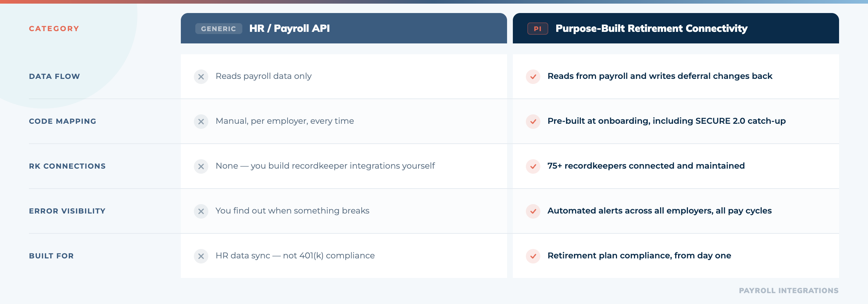The width and height of the screenshot is (868, 304).
Task: Click the CATEGORY column label
Action: (54, 29)
